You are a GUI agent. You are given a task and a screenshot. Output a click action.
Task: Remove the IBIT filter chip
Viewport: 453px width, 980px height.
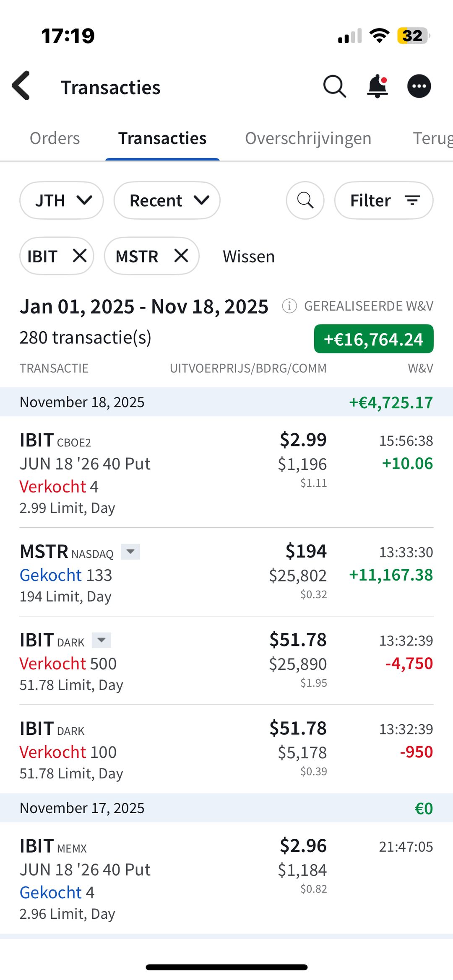click(80, 255)
